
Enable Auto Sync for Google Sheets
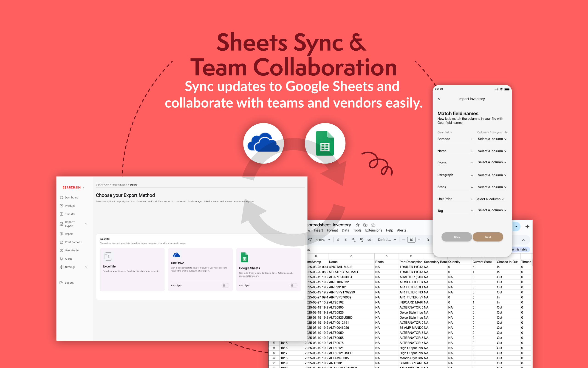click(x=293, y=285)
